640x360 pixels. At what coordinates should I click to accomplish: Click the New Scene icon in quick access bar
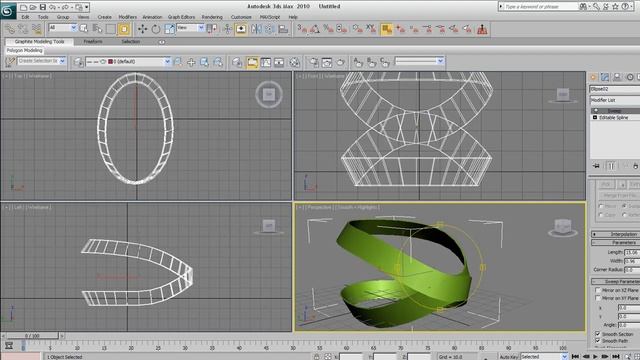(x=23, y=7)
